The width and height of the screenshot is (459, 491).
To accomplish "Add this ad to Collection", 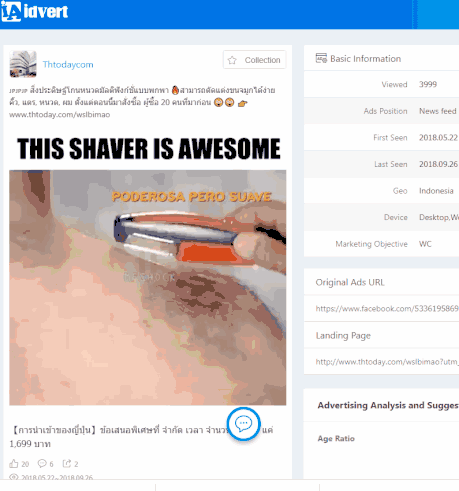I will (254, 60).
